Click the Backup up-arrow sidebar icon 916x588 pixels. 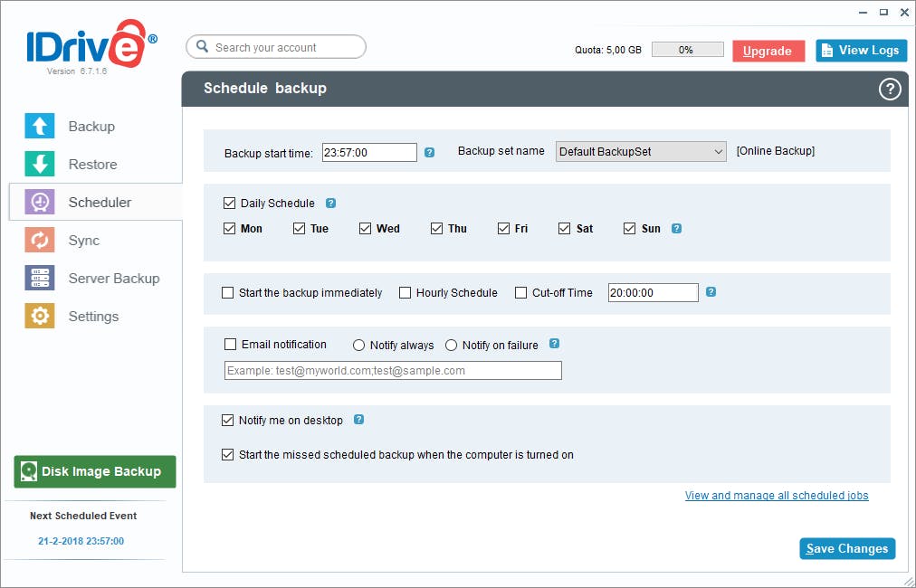point(40,127)
